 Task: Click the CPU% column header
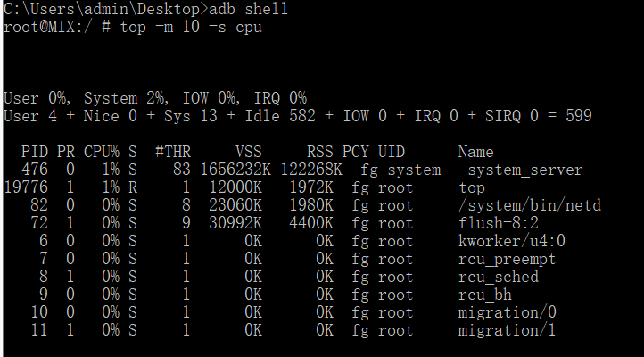pos(101,152)
